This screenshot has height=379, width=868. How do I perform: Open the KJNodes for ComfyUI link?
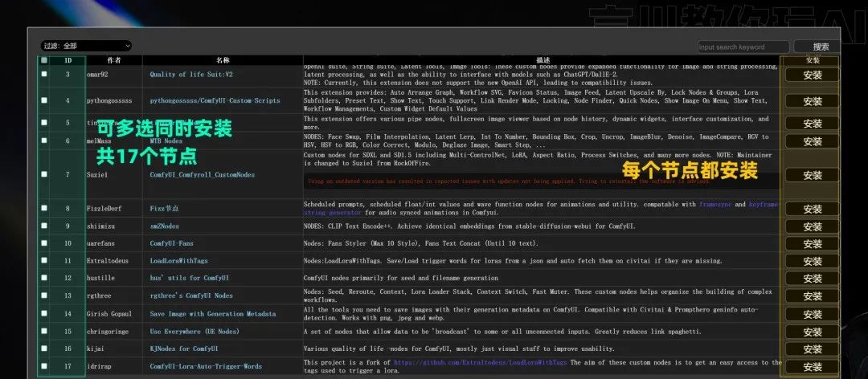[184, 348]
